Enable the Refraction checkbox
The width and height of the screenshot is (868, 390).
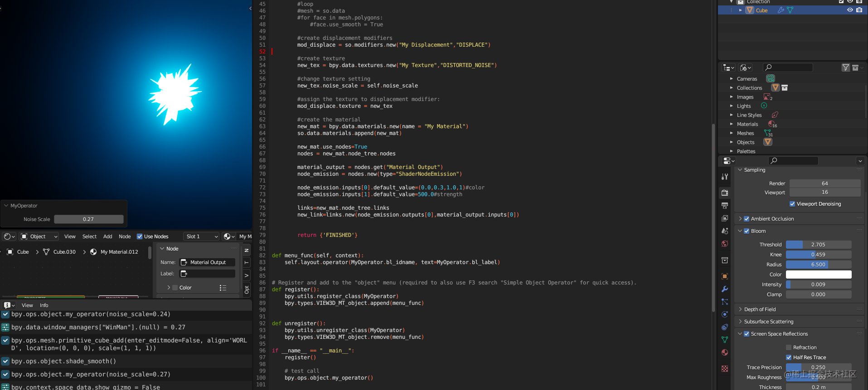pos(789,347)
